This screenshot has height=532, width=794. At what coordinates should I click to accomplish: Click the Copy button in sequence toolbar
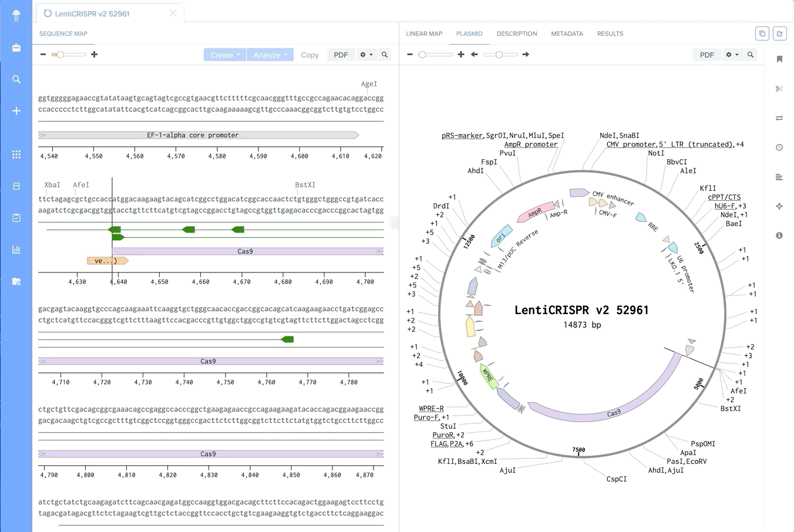tap(309, 55)
